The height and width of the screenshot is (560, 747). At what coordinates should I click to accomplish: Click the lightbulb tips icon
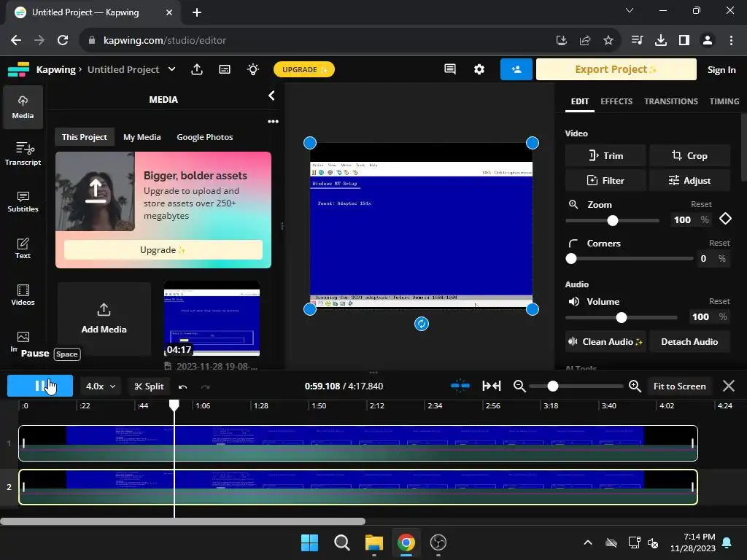coord(253,69)
